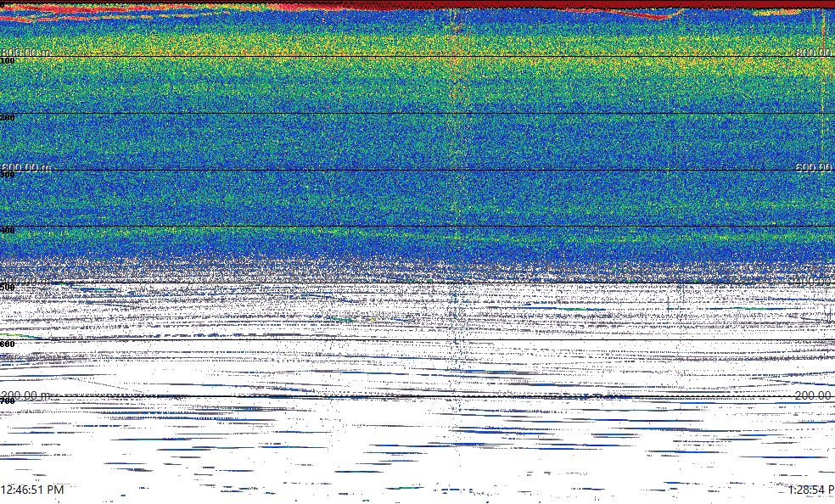Select the "600.00 m" range label on left edge
835x504 pixels.
pos(26,167)
